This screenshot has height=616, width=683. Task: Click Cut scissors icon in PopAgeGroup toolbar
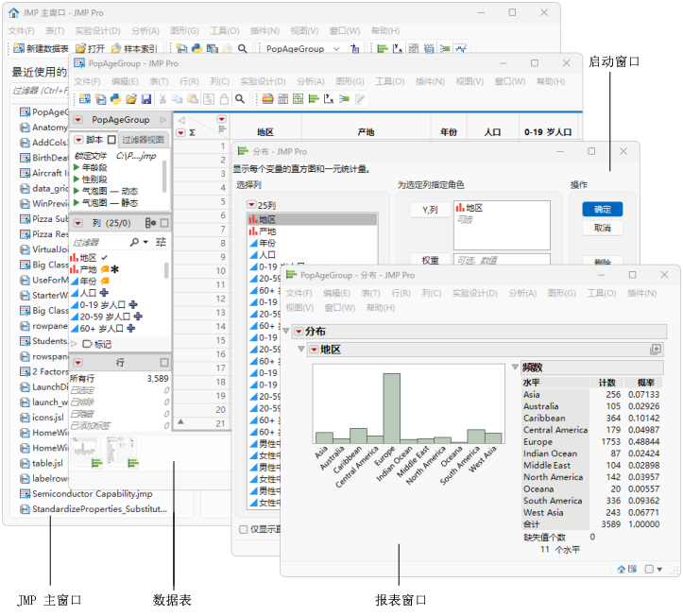(162, 99)
